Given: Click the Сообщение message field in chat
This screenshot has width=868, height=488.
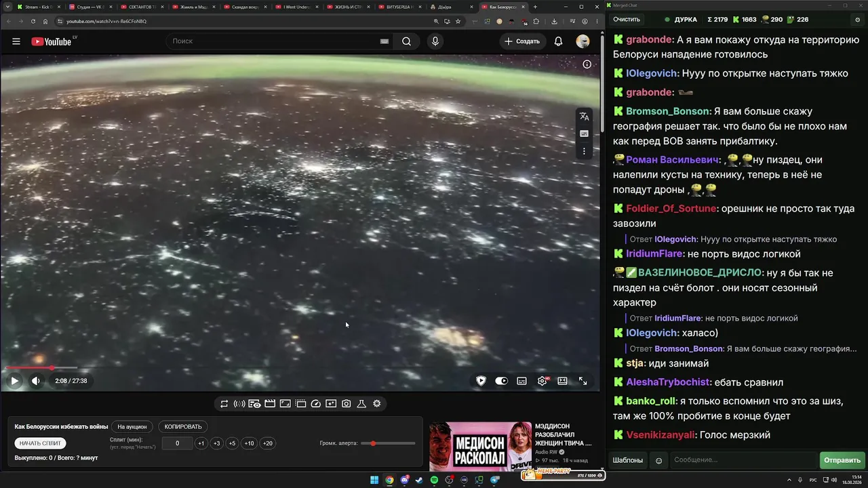Looking at the screenshot, I should click(x=744, y=460).
